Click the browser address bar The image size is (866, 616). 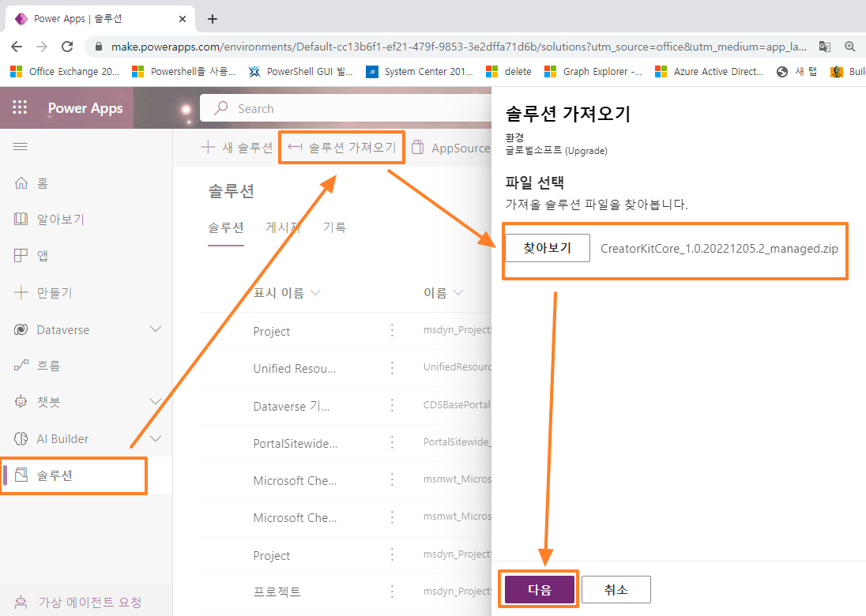pos(458,47)
